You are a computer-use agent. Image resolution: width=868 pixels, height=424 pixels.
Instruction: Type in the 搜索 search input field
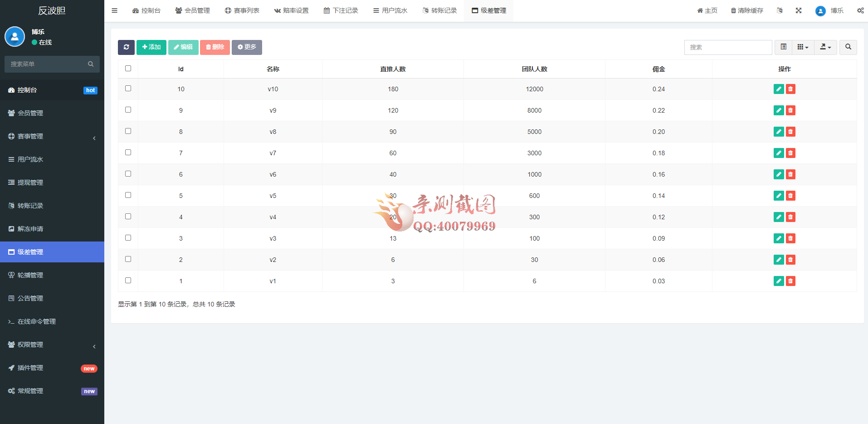pyautogui.click(x=728, y=47)
